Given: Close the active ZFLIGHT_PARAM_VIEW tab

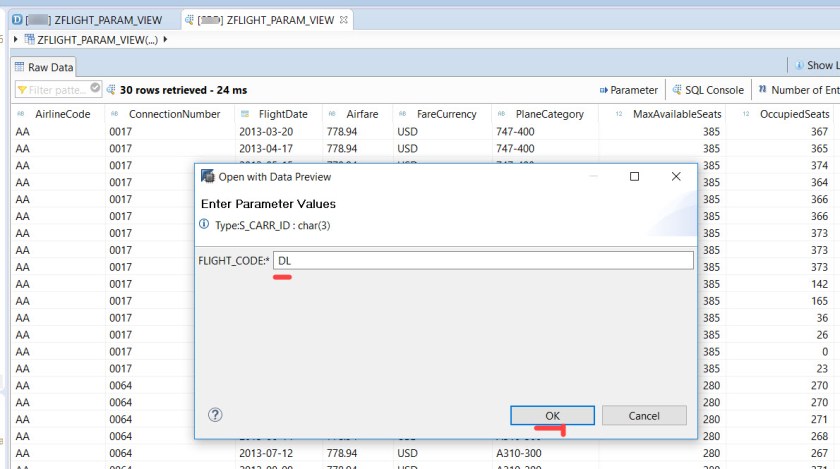Looking at the screenshot, I should (x=344, y=20).
